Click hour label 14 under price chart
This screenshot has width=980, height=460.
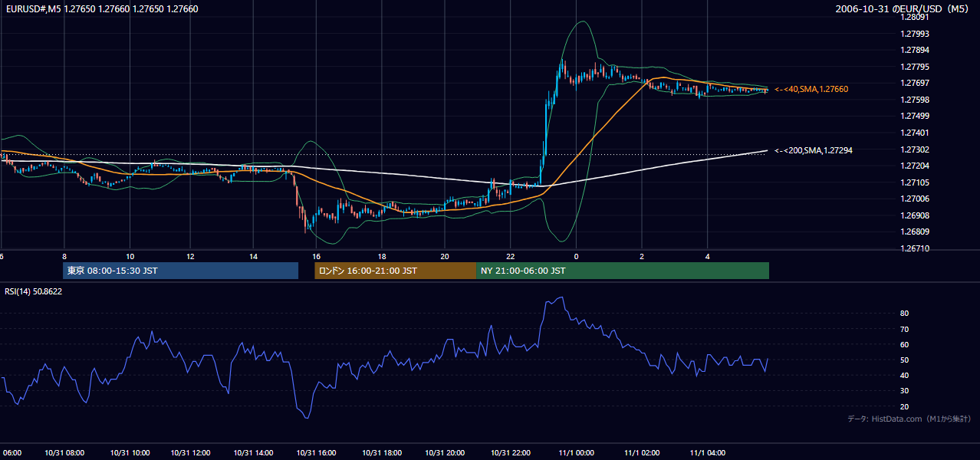coord(253,256)
